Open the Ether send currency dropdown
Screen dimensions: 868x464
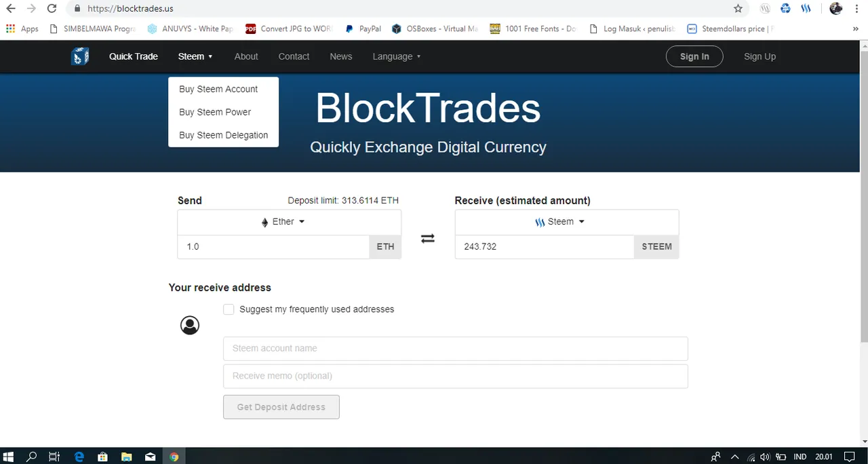coord(290,222)
